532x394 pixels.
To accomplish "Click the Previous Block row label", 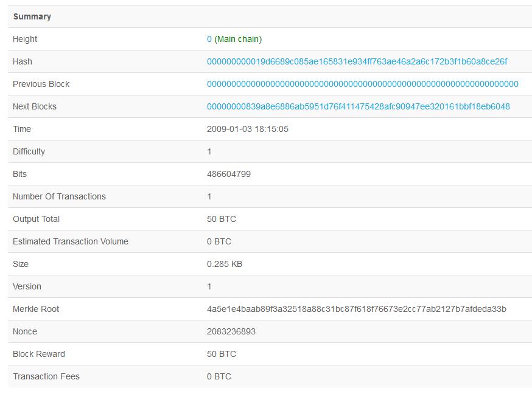I will click(41, 84).
